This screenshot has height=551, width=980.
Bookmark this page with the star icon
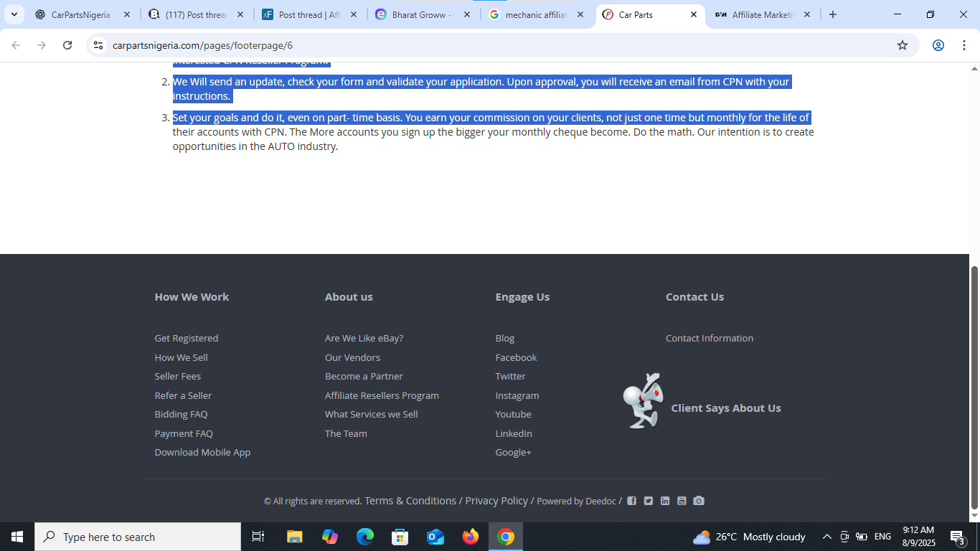pyautogui.click(x=903, y=45)
